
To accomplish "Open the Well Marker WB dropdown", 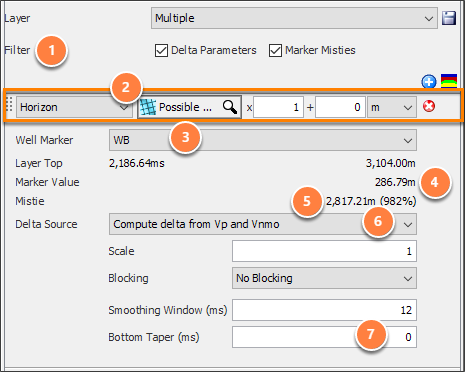I will [263, 140].
